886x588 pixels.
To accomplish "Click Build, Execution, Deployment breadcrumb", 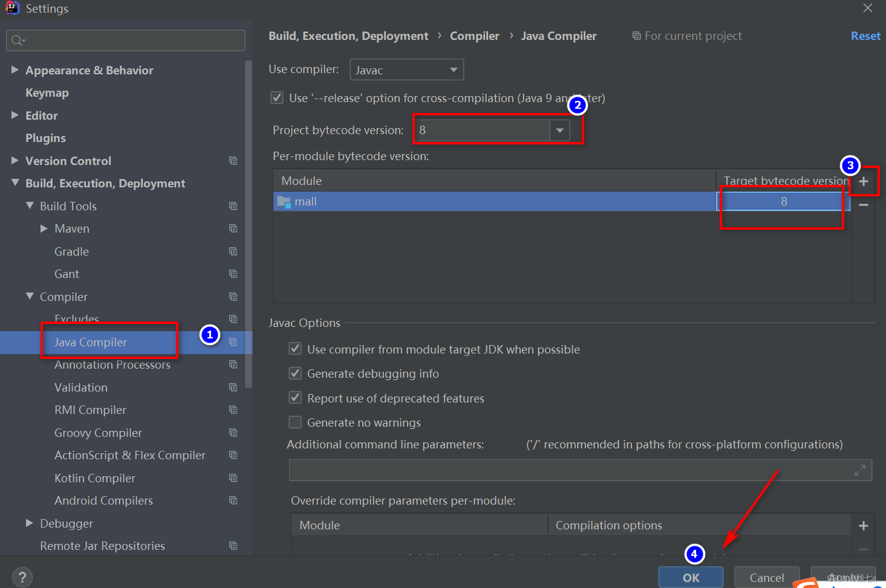I will click(x=348, y=36).
